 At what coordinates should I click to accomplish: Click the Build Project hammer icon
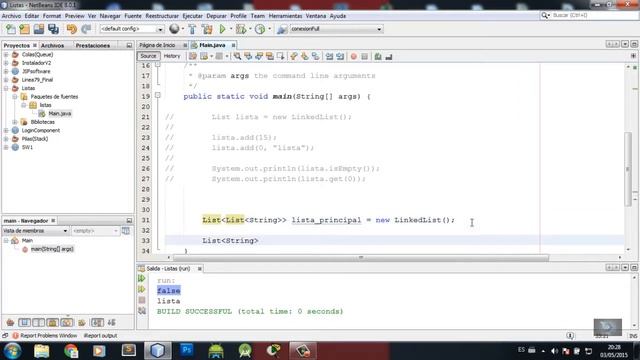[x=192, y=29]
